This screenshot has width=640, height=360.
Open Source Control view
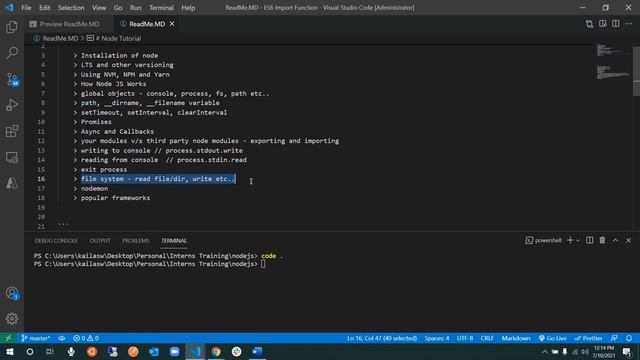tap(12, 79)
